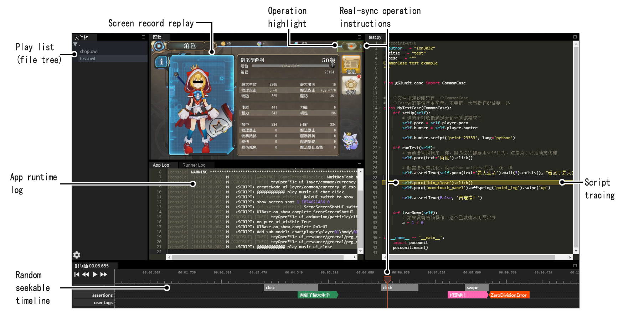Maximize the 文件树 file tree panel

click(x=143, y=37)
